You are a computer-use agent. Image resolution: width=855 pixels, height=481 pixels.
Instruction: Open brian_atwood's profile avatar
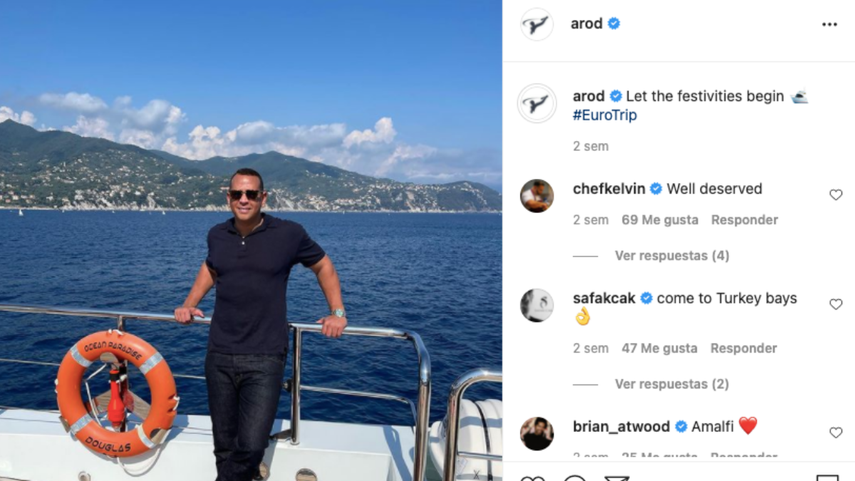(537, 433)
